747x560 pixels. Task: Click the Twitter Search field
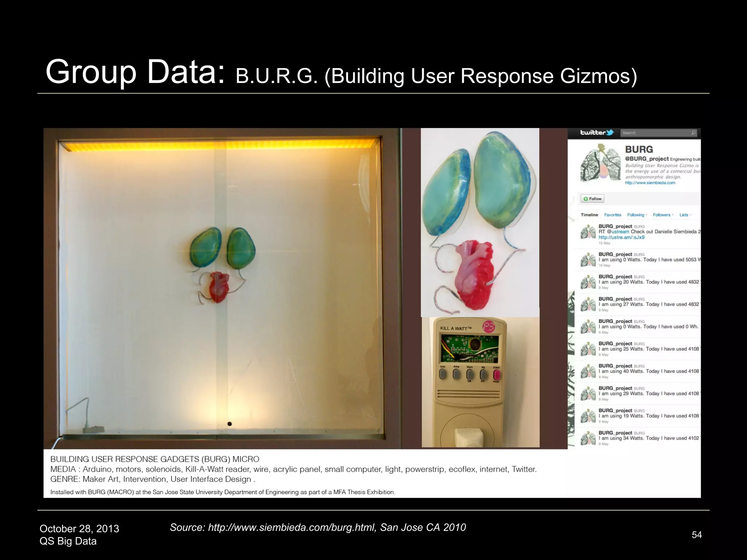coord(659,133)
